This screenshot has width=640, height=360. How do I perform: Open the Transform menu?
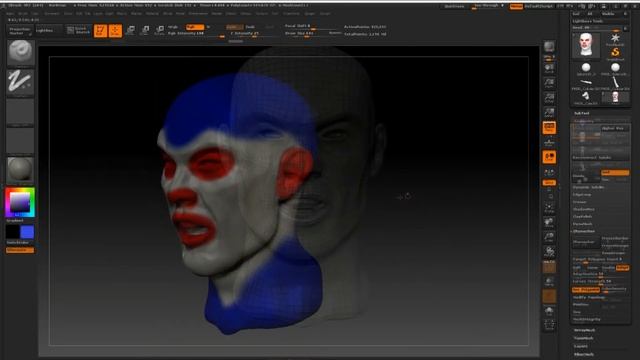[291, 13]
